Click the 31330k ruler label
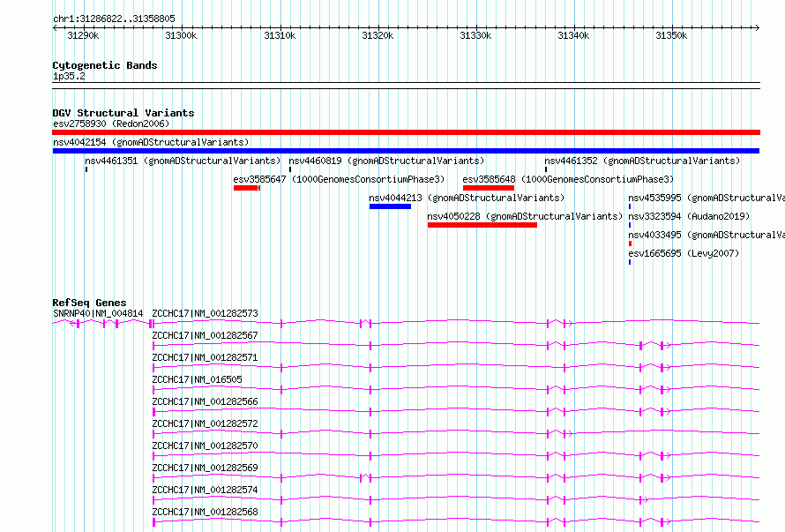 [475, 35]
